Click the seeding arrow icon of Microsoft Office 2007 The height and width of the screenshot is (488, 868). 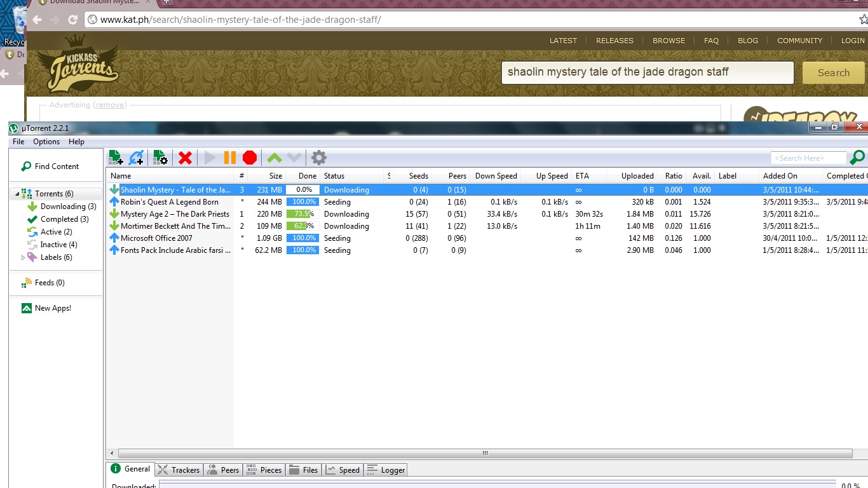coord(114,238)
